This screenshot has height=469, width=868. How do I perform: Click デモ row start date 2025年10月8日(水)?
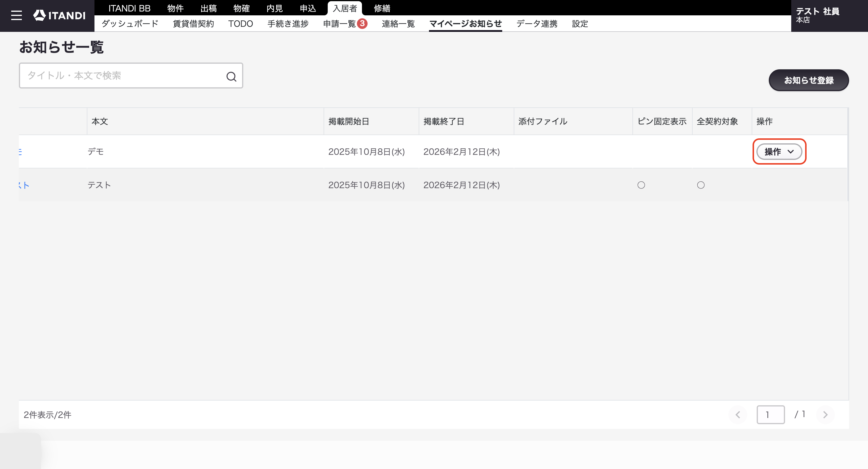point(367,152)
